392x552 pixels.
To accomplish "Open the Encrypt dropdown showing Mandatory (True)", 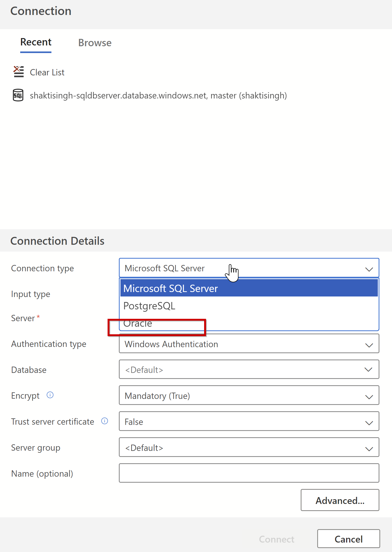I will coord(249,395).
